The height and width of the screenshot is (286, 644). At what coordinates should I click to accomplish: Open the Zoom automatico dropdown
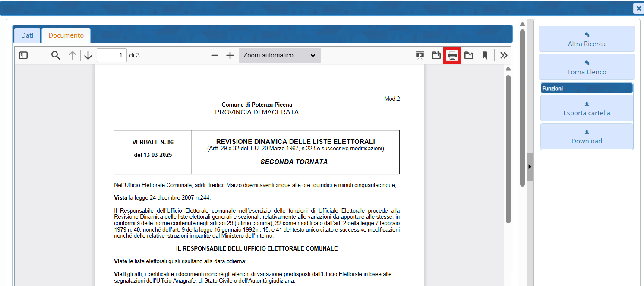tap(280, 55)
